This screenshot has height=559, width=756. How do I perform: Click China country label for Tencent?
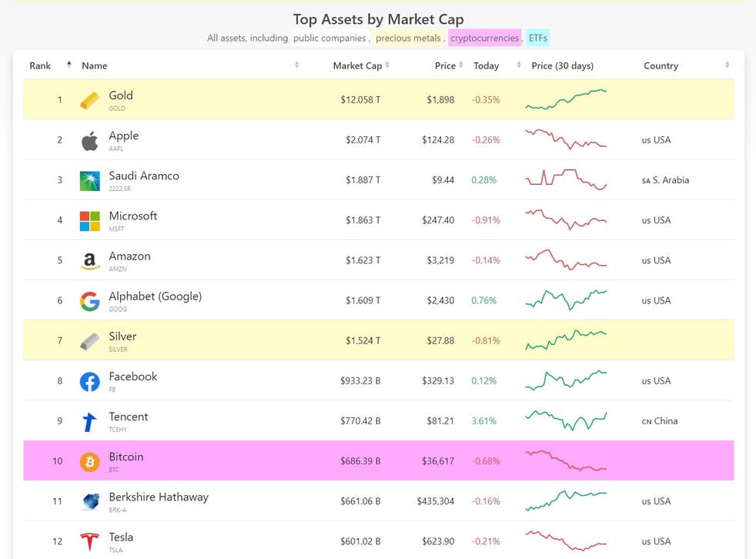(660, 421)
